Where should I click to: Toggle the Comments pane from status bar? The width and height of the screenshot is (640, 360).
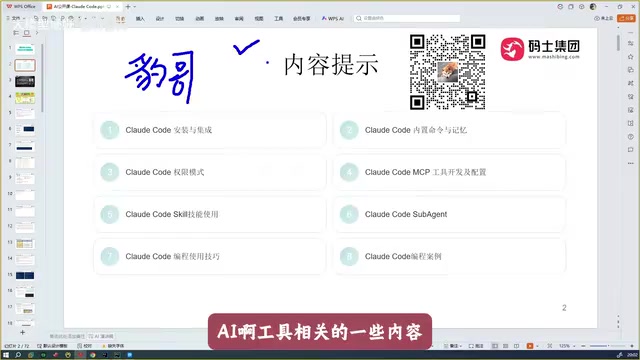pos(476,346)
